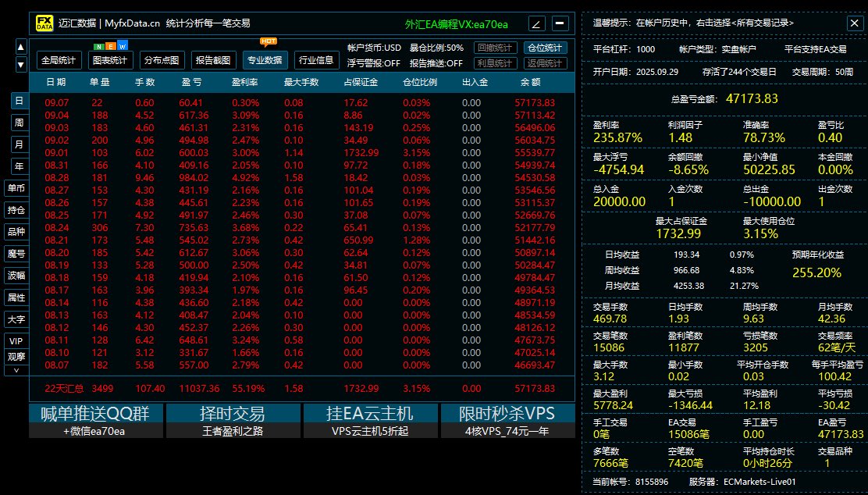Toggle 浮亏警报 OFF setting
This screenshot has width=868, height=495.
(374, 63)
